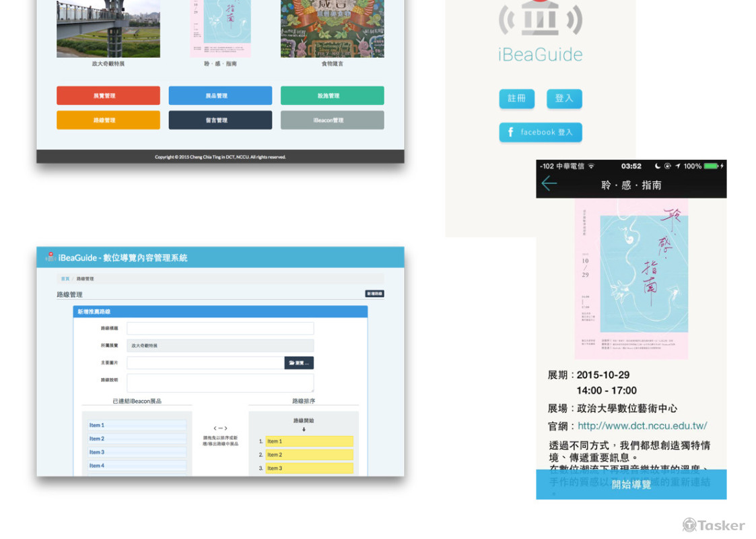Click the gray iBeacon管理 button
The width and height of the screenshot is (756, 539).
[x=332, y=120]
